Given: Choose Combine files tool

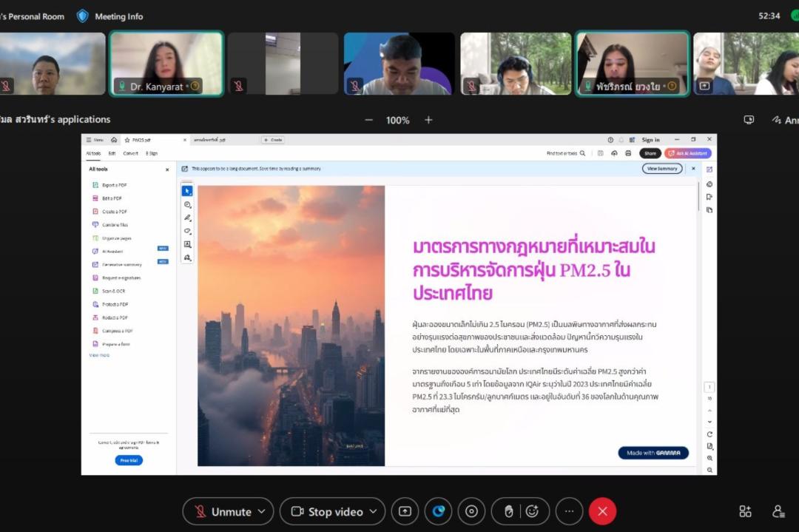Looking at the screenshot, I should pos(110,225).
